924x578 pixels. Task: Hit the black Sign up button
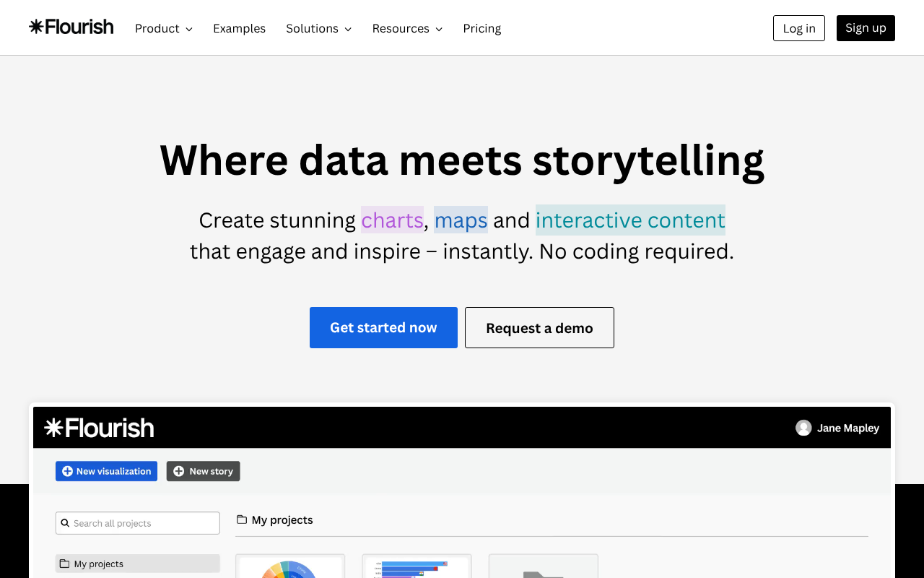click(866, 28)
